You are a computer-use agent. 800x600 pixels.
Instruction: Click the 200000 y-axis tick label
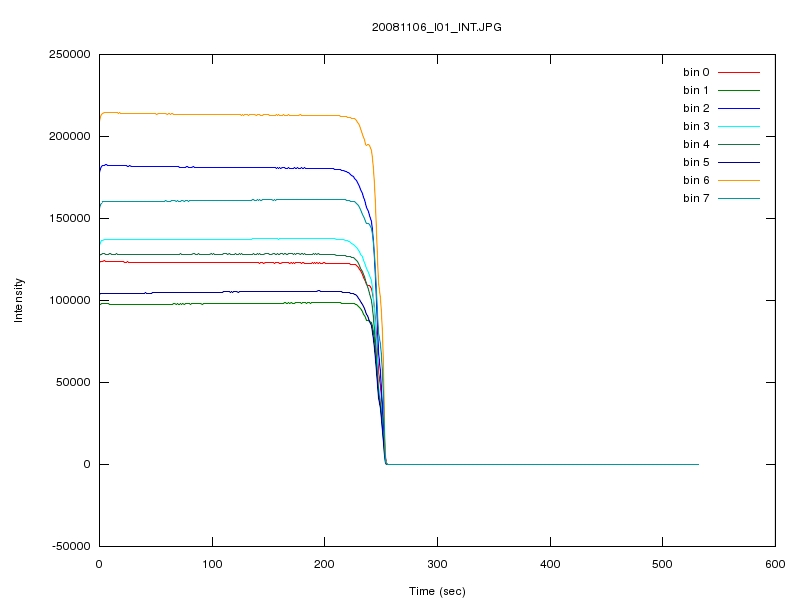(x=69, y=136)
